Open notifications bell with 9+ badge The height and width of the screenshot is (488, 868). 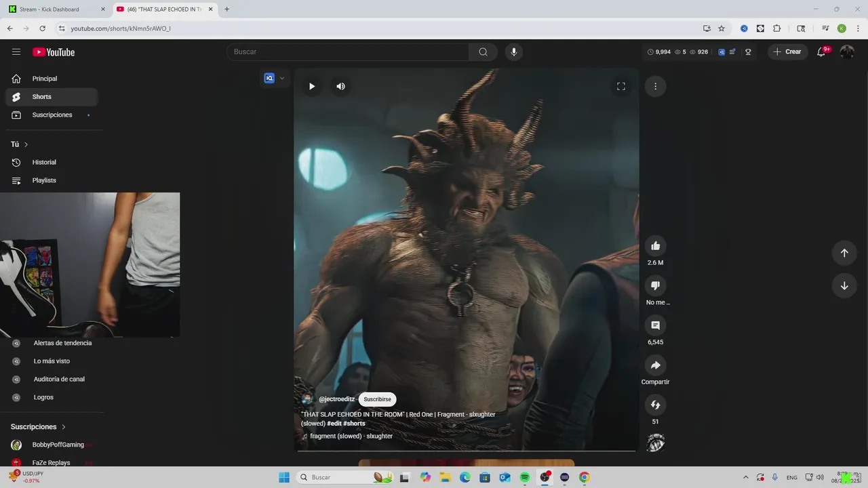pos(822,52)
